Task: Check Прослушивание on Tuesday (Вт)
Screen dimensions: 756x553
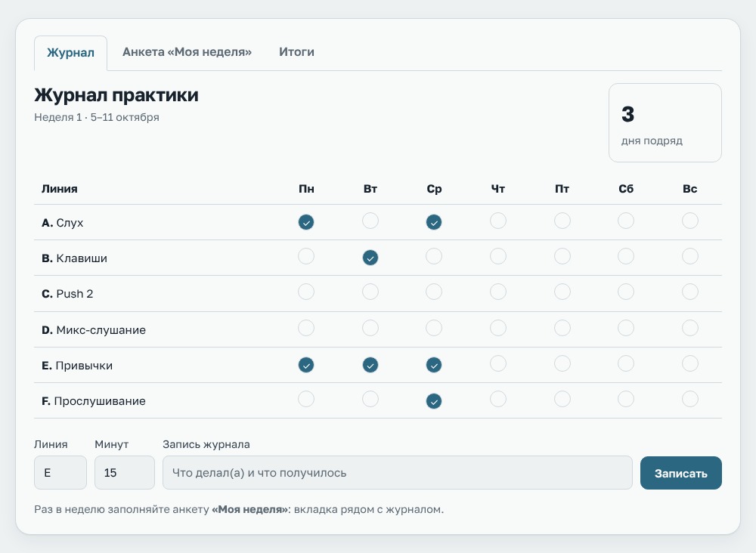Action: coord(370,400)
